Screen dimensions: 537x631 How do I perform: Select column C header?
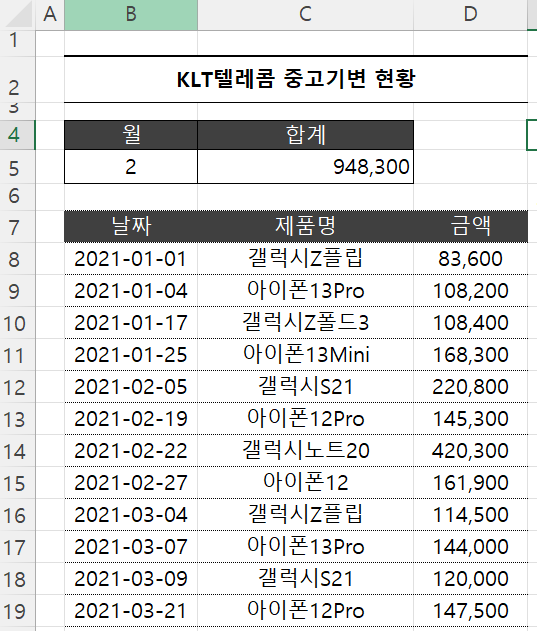pos(305,15)
